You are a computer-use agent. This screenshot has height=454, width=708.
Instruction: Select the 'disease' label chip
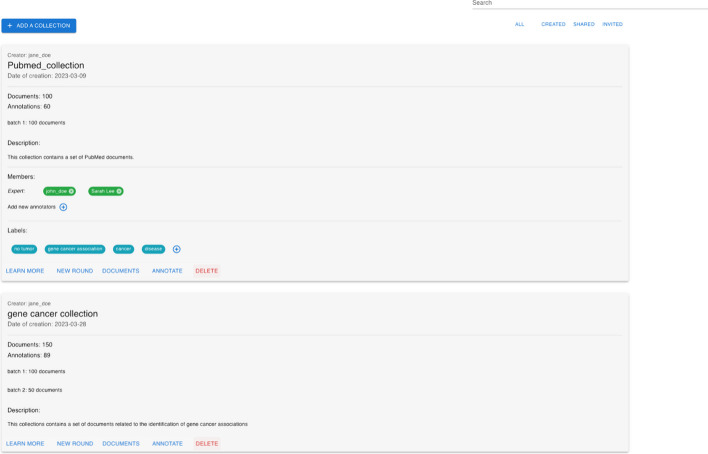pyautogui.click(x=153, y=249)
